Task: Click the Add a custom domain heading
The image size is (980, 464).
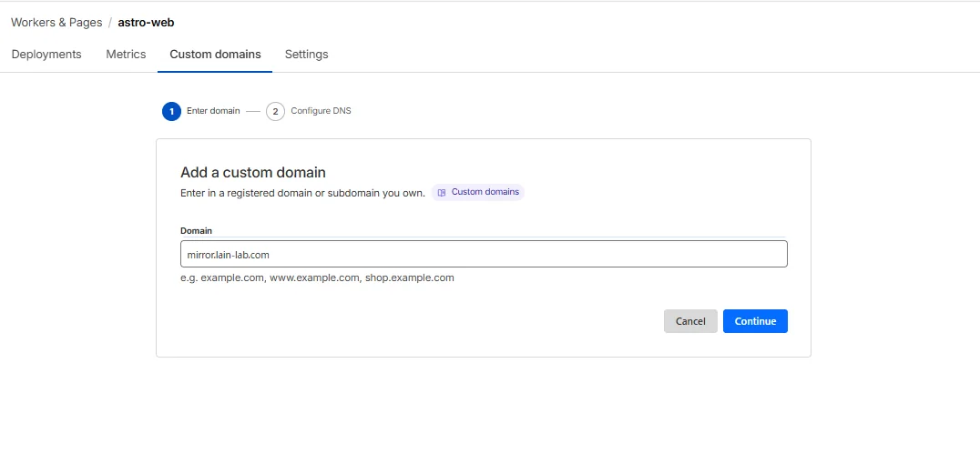Action: pyautogui.click(x=253, y=172)
